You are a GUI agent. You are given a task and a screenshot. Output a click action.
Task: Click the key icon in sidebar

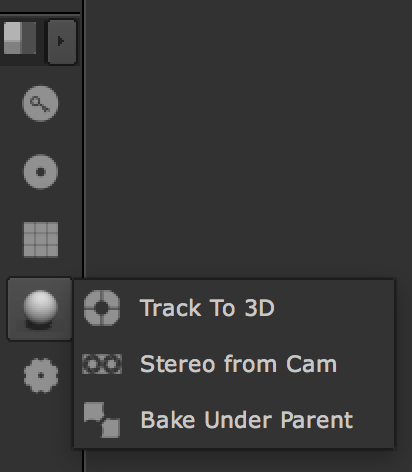(x=40, y=104)
